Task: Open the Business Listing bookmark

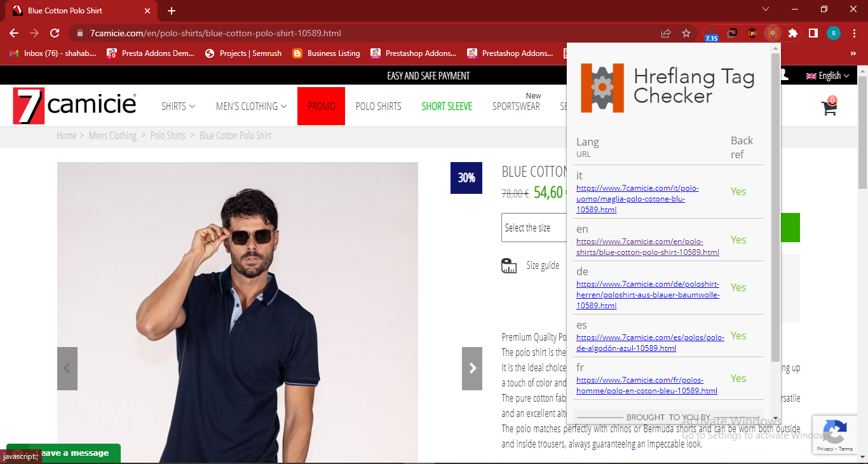Action: click(x=327, y=53)
